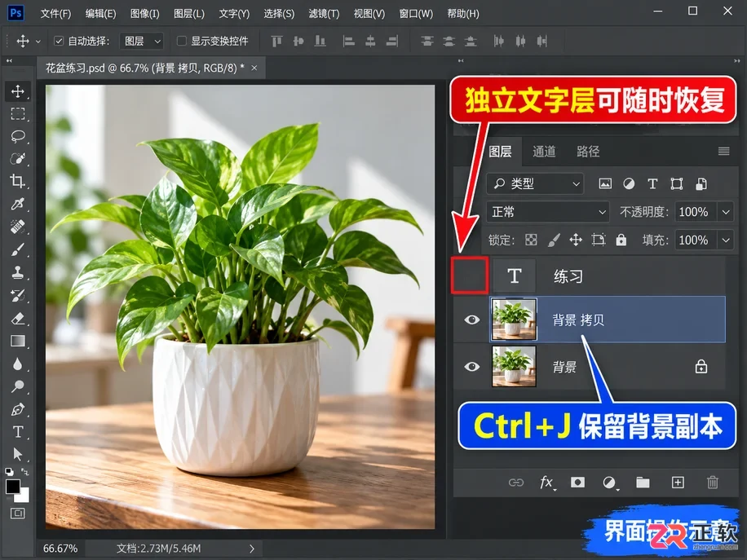Open the 图层 auto-select dropdown

pyautogui.click(x=142, y=42)
